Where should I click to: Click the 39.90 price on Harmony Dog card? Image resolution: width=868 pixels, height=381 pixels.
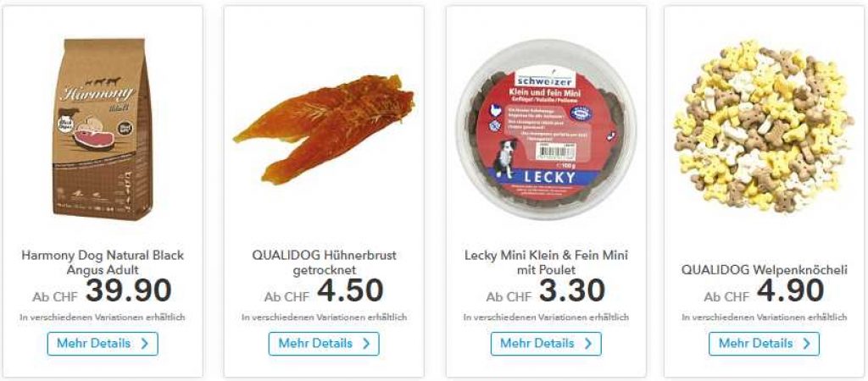point(129,290)
